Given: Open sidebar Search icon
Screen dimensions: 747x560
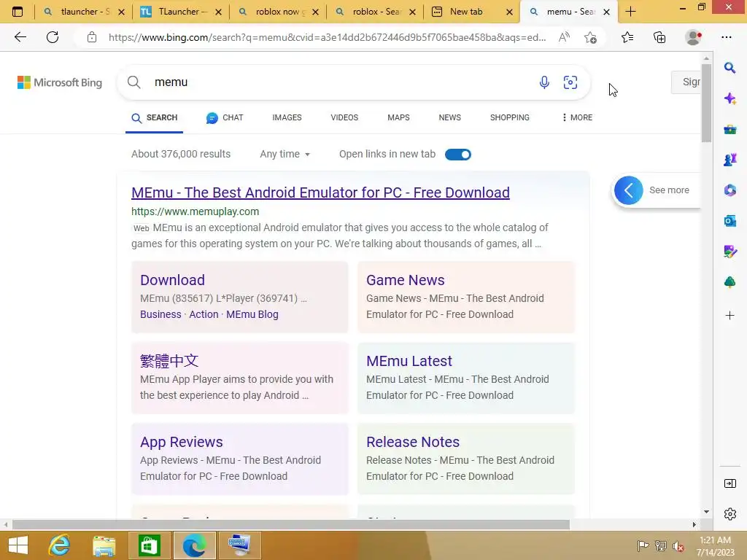Looking at the screenshot, I should (729, 68).
